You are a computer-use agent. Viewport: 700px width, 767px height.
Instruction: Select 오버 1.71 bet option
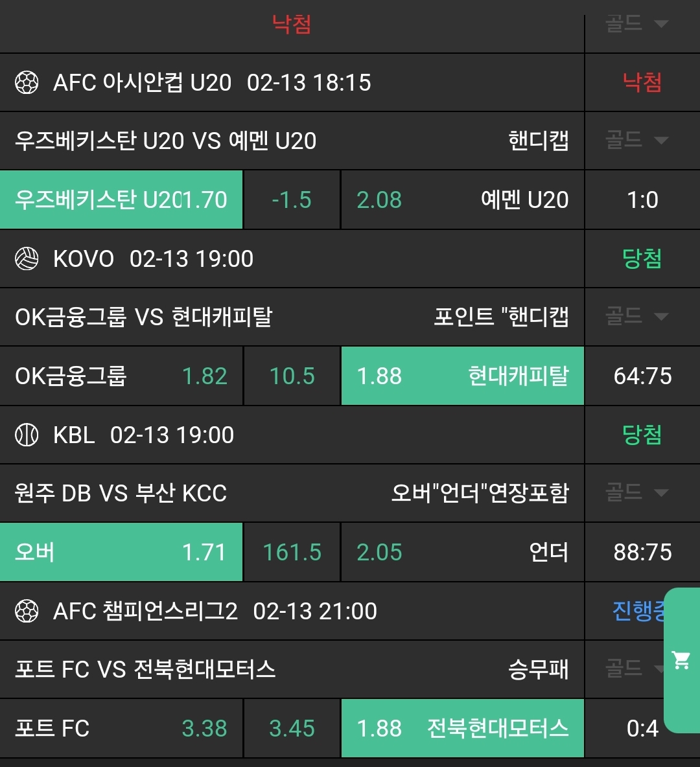point(121,552)
